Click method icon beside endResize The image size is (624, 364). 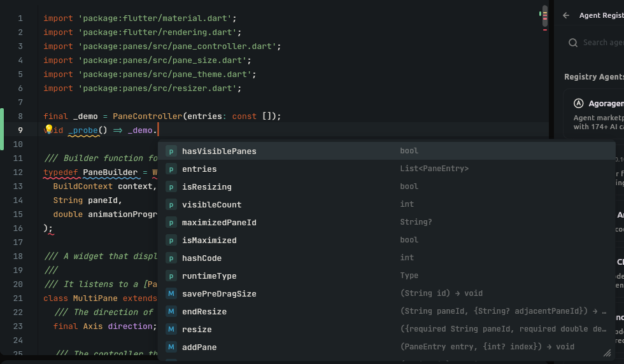[x=171, y=311]
